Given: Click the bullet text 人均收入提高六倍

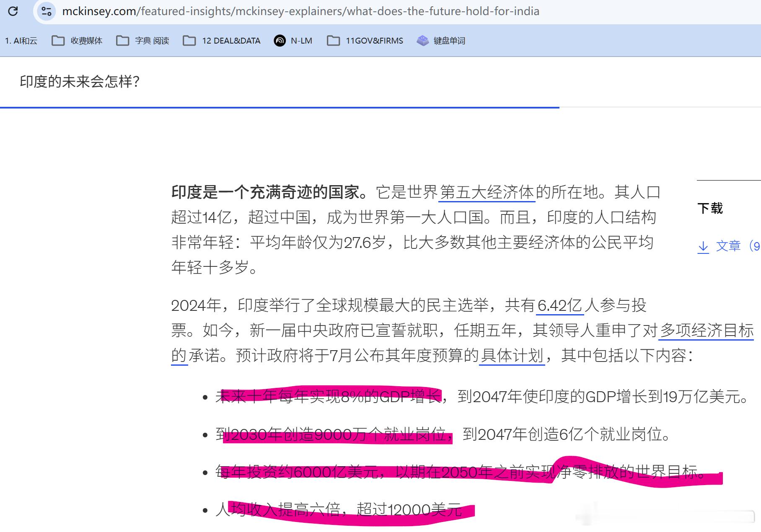Looking at the screenshot, I should pos(277,510).
